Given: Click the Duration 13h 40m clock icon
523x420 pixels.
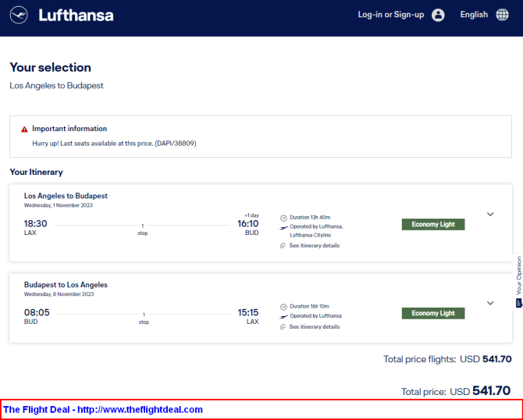Looking at the screenshot, I should click(x=283, y=218).
